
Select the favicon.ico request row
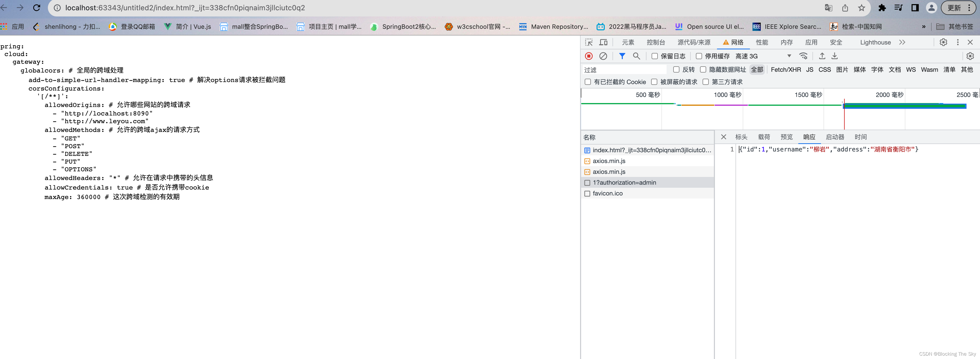[x=647, y=193]
